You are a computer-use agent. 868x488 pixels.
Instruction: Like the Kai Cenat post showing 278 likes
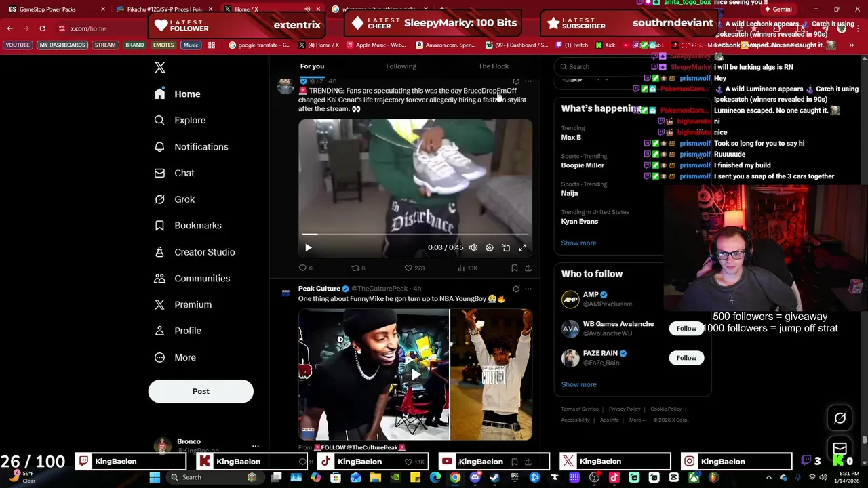414,268
